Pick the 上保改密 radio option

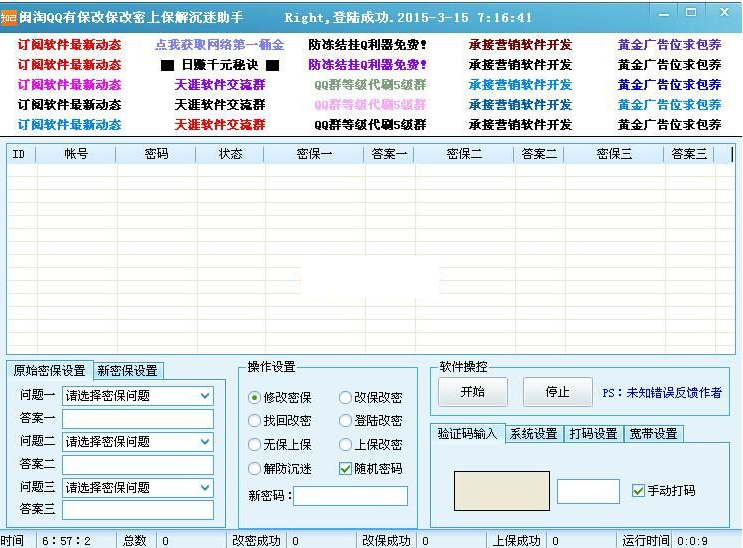coord(346,445)
